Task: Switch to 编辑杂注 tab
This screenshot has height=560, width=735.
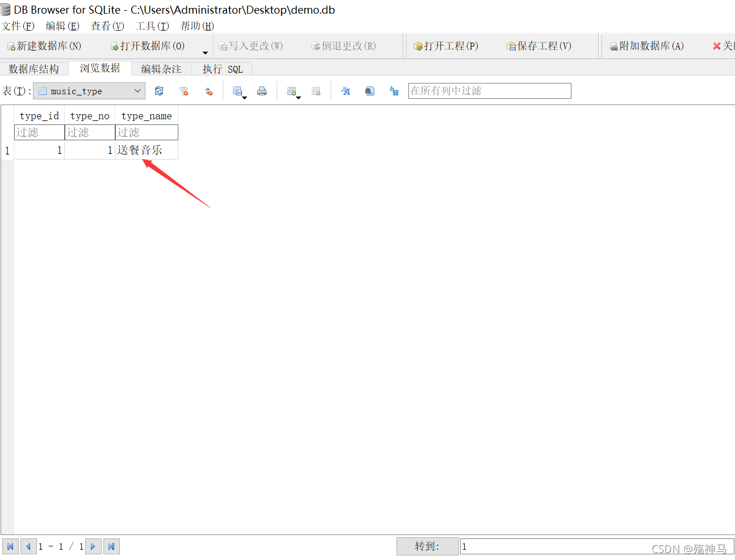Action: [161, 69]
